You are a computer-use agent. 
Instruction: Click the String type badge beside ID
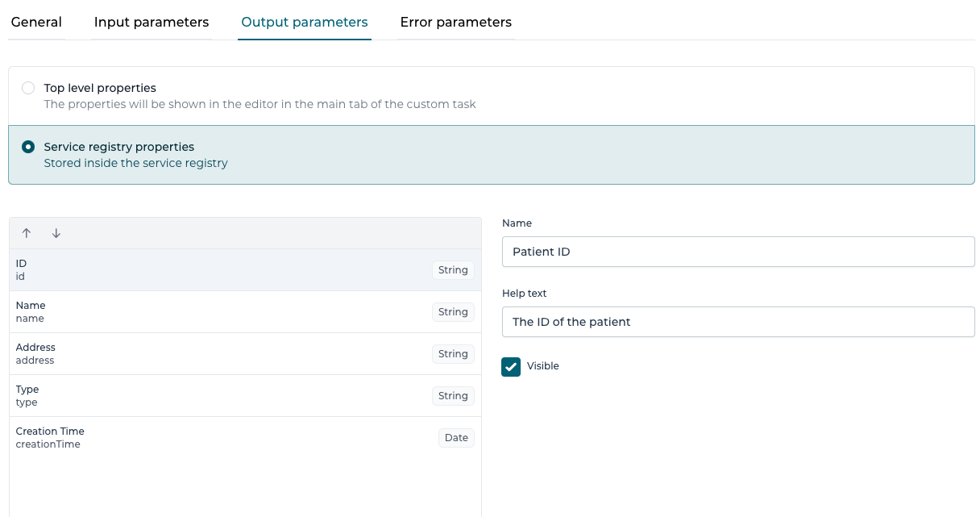click(453, 269)
